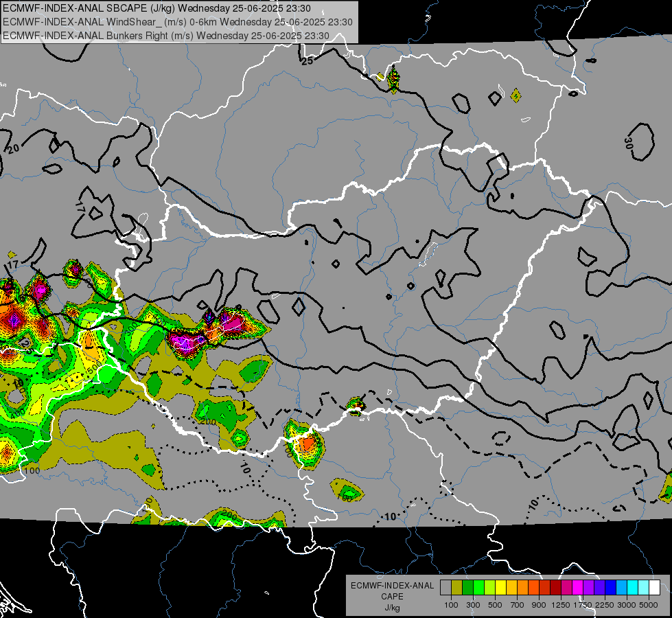This screenshot has width=672, height=618.
Task: Click the gray first swatch in CAPE legend
Action: pyautogui.click(x=445, y=588)
